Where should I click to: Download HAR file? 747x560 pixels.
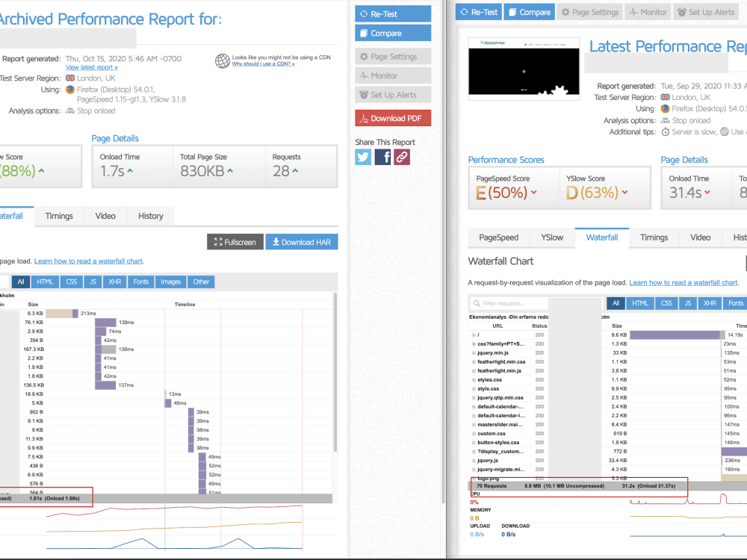pyautogui.click(x=302, y=242)
